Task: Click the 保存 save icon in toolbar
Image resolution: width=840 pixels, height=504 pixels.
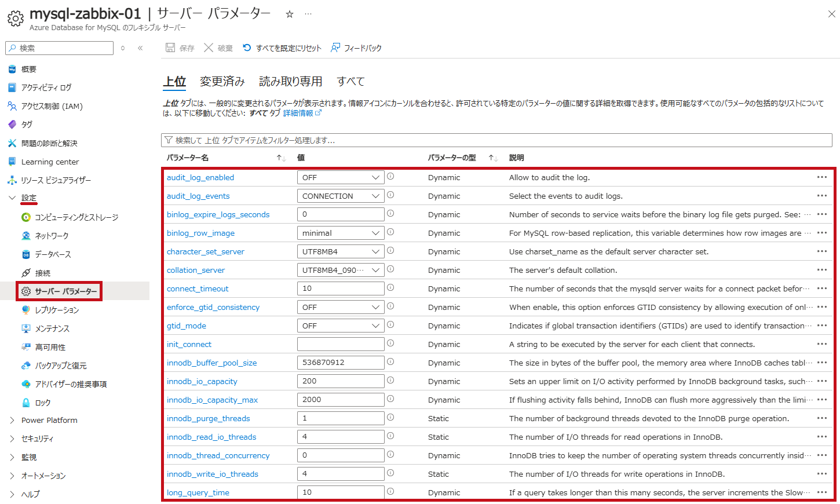Action: point(170,48)
